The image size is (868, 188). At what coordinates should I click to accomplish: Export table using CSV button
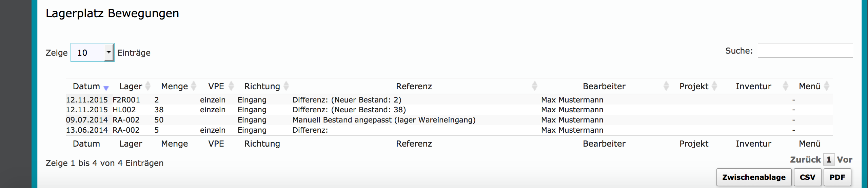click(807, 177)
